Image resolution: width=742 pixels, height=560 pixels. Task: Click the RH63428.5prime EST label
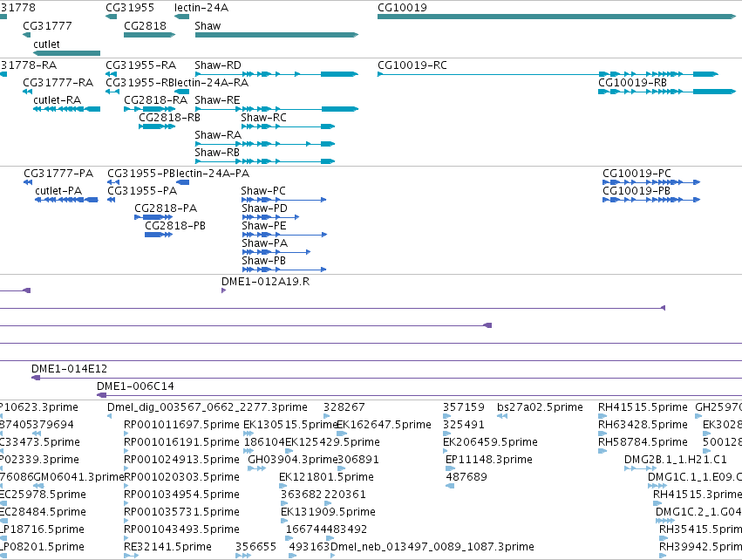click(643, 425)
